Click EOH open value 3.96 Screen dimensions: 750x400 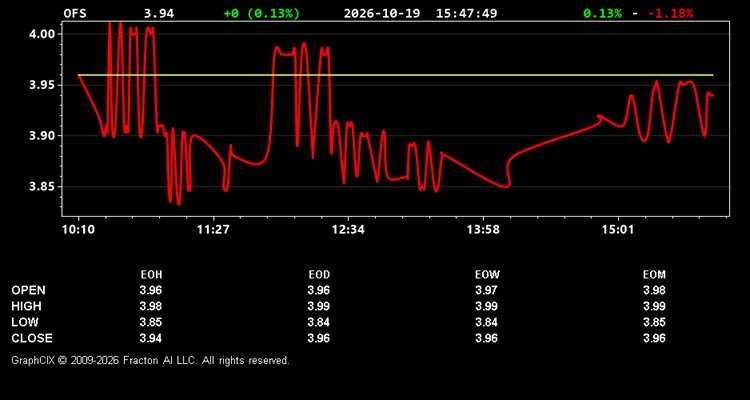point(151,290)
